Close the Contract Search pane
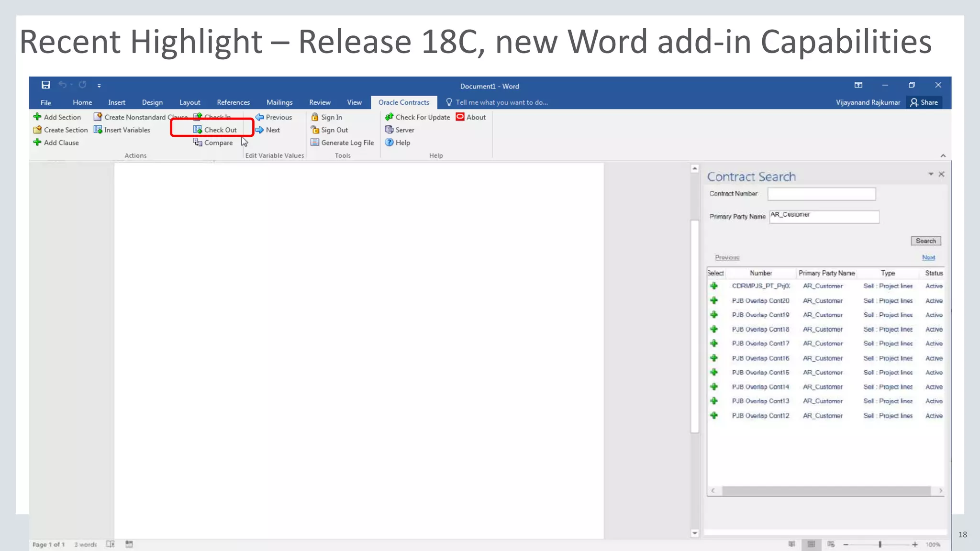The image size is (980, 551). click(x=941, y=174)
